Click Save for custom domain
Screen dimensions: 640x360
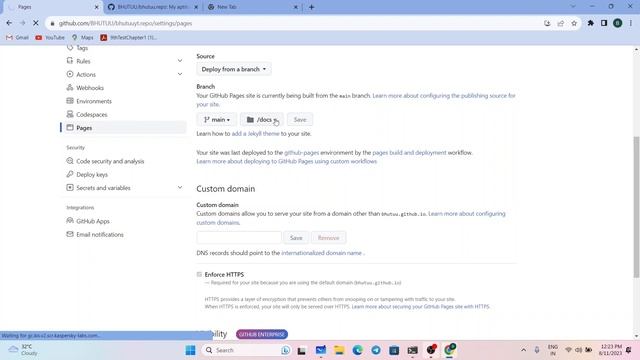point(296,238)
